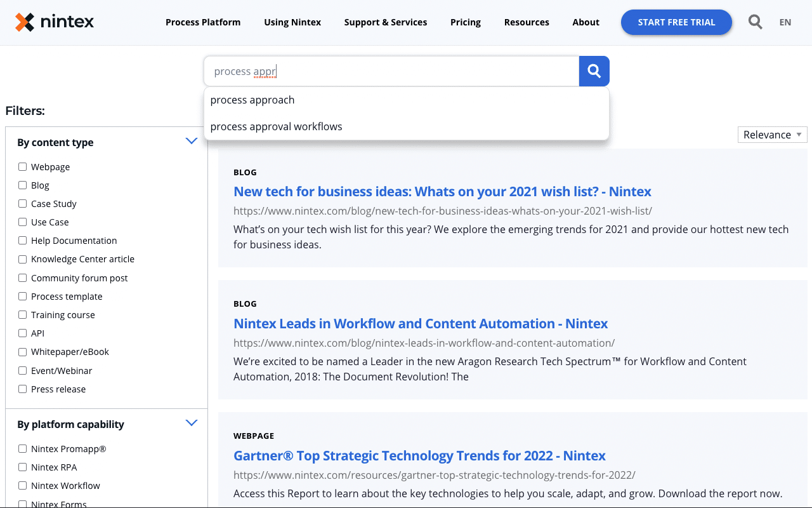The image size is (812, 508).
Task: Check the Process template filter
Action: click(22, 297)
